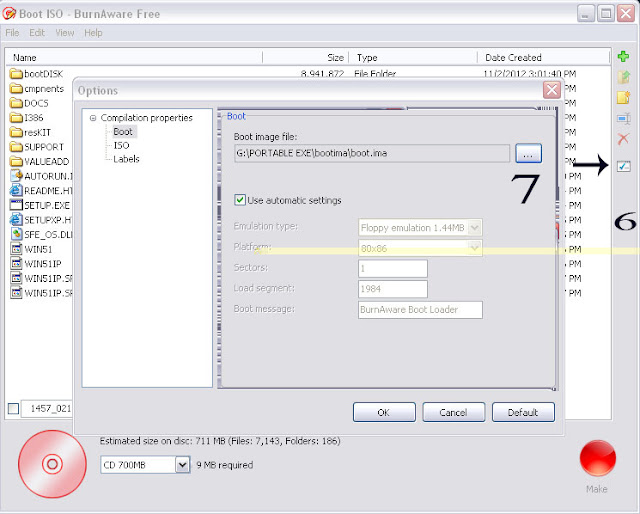The height and width of the screenshot is (514, 640).
Task: Click the green Add files plus icon
Action: (x=623, y=56)
